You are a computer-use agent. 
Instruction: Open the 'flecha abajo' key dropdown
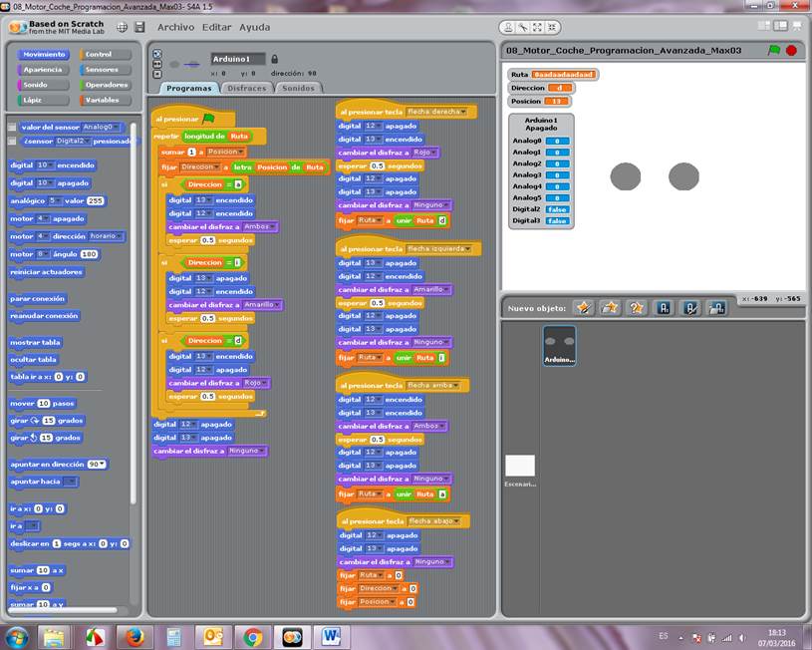point(434,521)
